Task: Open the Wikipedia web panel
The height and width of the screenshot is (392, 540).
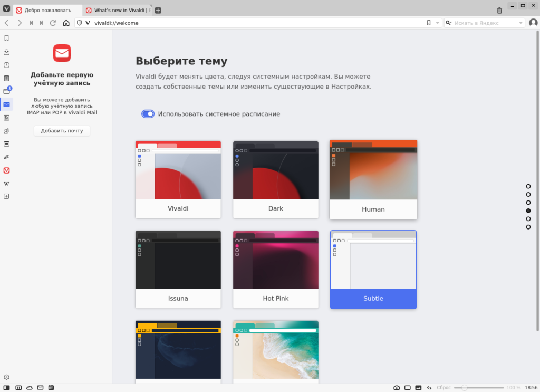Action: point(6,184)
